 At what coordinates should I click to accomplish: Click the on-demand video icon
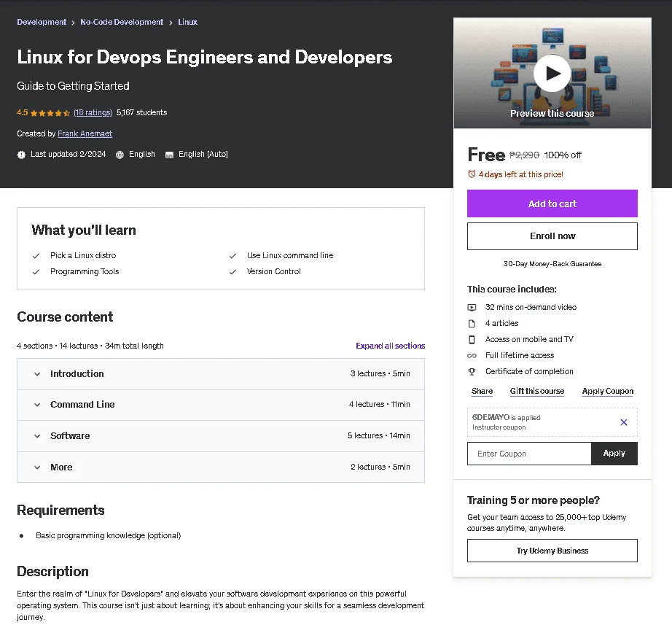point(472,307)
